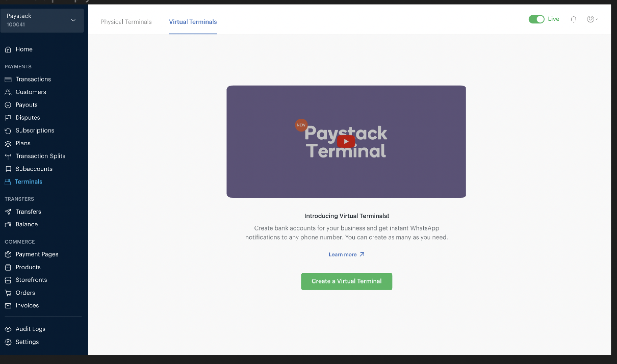Click Create a Virtual Terminal button
The width and height of the screenshot is (617, 364).
pyautogui.click(x=346, y=281)
